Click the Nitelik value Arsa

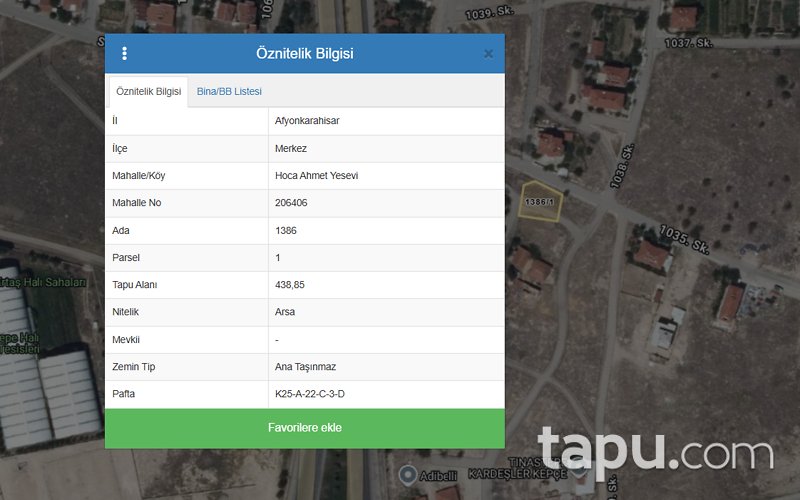(x=285, y=312)
